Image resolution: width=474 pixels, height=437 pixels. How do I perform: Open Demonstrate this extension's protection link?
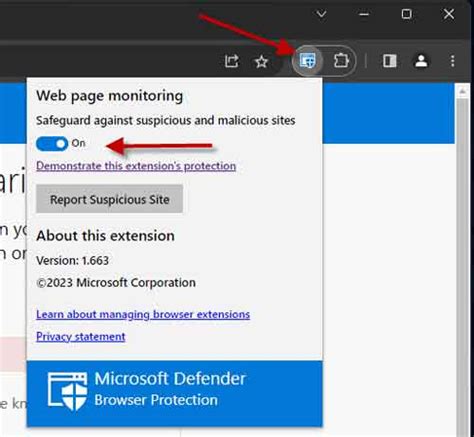(136, 166)
